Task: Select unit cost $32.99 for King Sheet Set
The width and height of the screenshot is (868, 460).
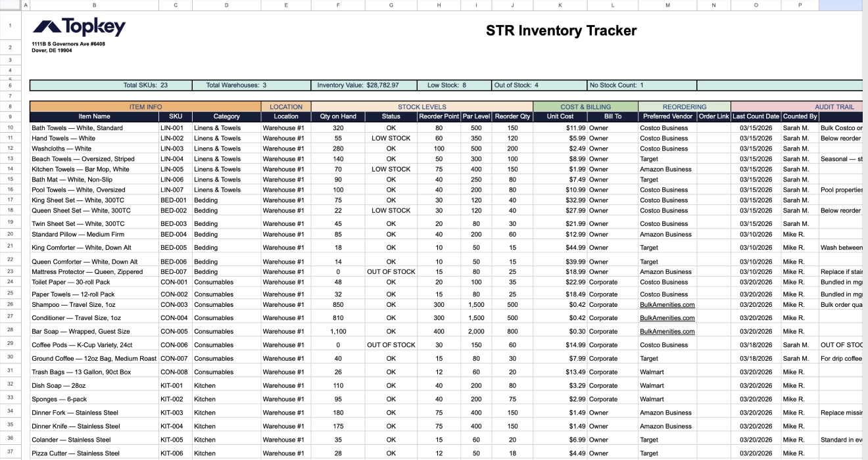Action: [x=560, y=200]
